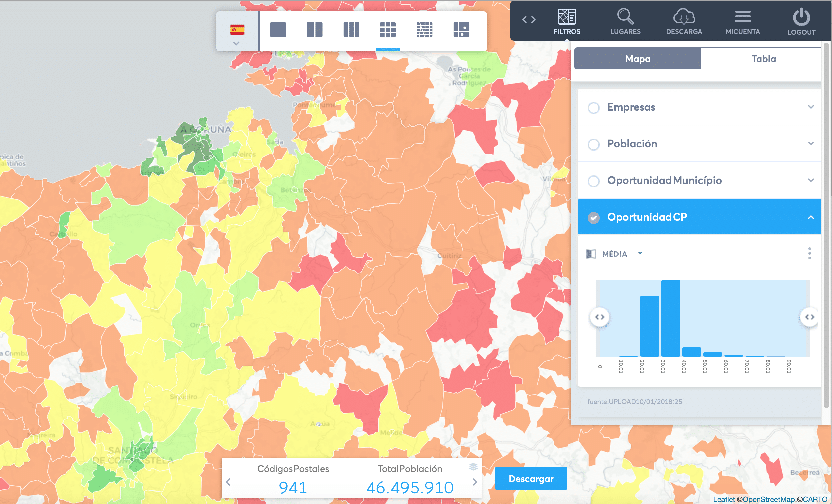
Task: Click the fuente UPLOAD 10/01/2018 text
Action: pos(634,402)
